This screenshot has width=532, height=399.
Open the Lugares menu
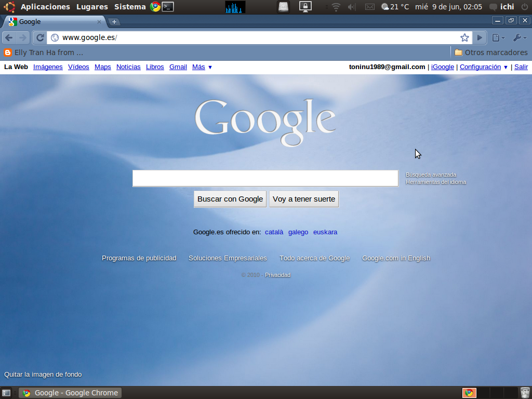coord(92,7)
